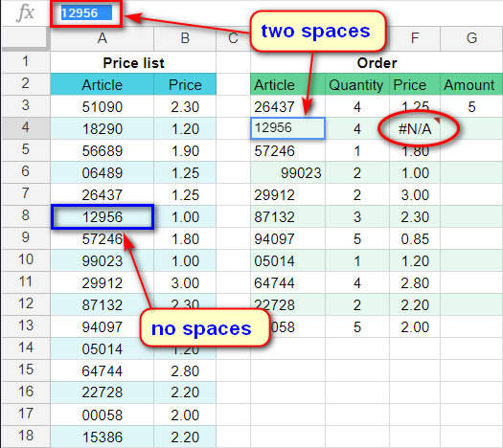This screenshot has width=503, height=448.
Task: Select row 4 header
Action: click(25, 128)
